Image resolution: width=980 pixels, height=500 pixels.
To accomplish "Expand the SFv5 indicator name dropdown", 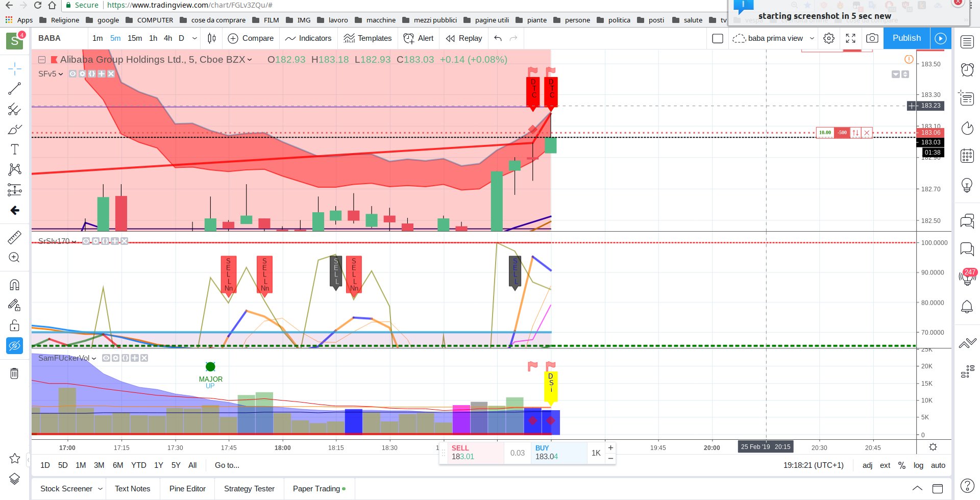I will (x=61, y=74).
